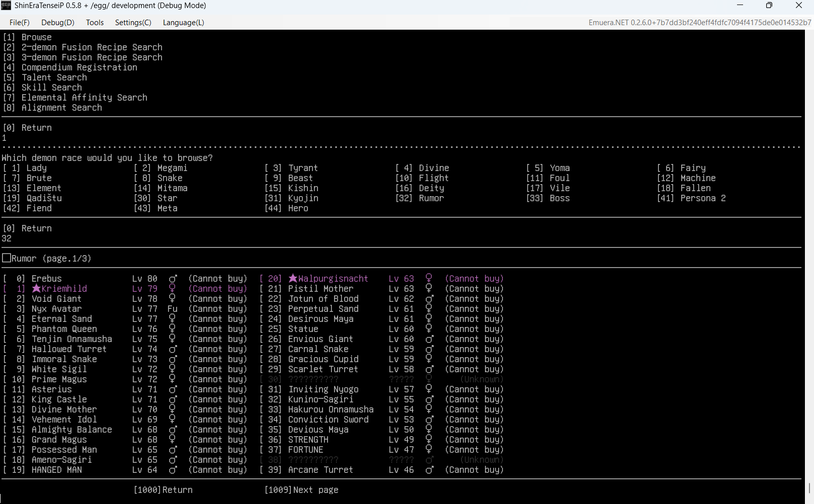Image resolution: width=814 pixels, height=504 pixels.
Task: Open the File(F) menu
Action: click(20, 23)
